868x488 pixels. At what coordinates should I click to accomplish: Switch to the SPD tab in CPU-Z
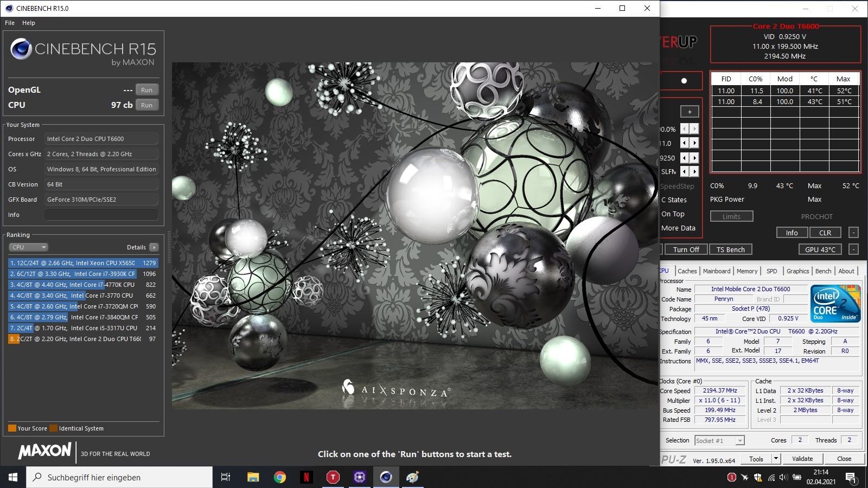tap(771, 271)
